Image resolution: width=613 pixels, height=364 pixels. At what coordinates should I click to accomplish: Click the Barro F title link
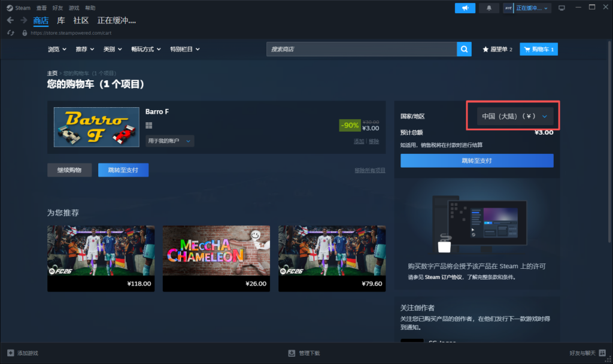pyautogui.click(x=157, y=112)
